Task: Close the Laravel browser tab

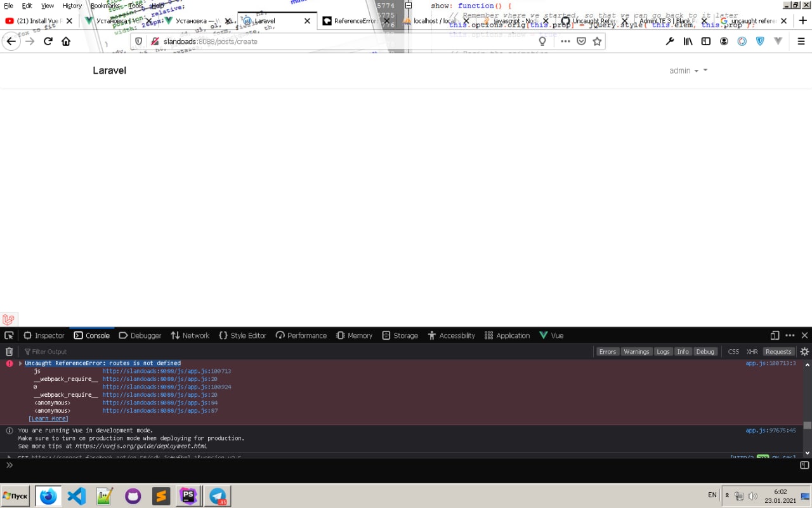Action: pyautogui.click(x=307, y=21)
